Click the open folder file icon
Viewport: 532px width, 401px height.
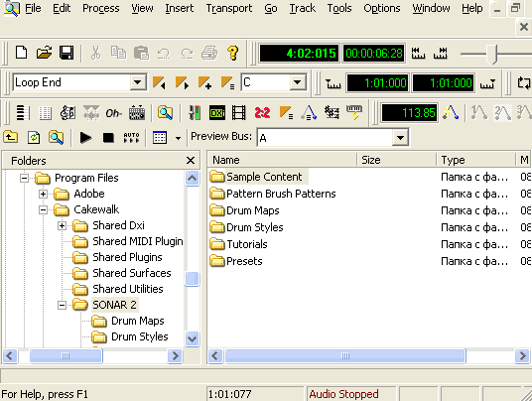[44, 53]
